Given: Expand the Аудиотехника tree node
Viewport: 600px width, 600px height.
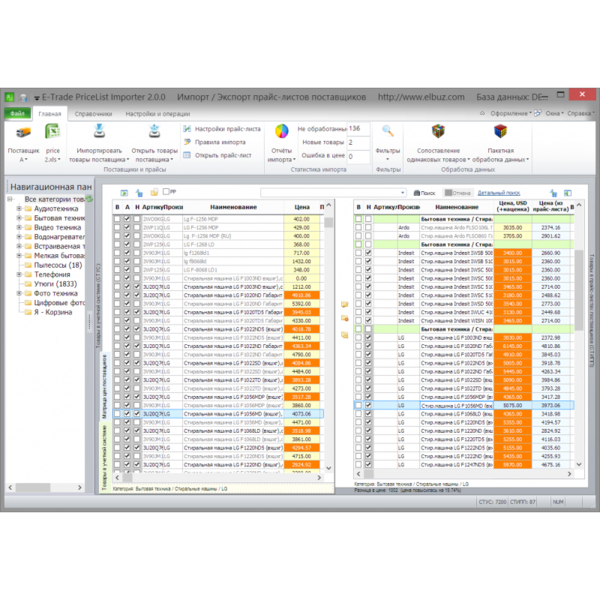Looking at the screenshot, I should click(x=19, y=209).
